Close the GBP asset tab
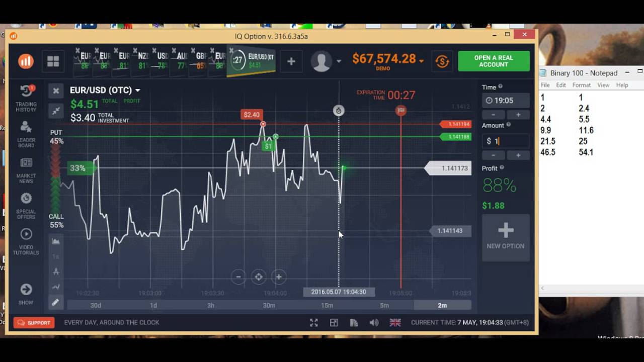 click(x=192, y=51)
